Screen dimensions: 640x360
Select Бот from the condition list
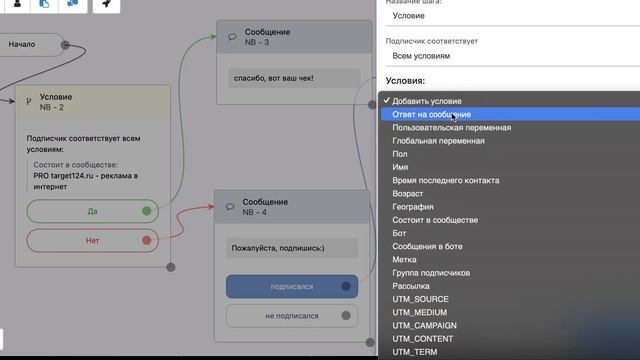tap(510, 233)
